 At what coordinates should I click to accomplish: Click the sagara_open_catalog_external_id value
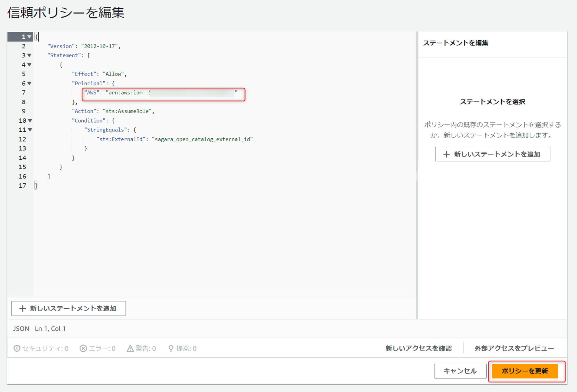coord(202,139)
